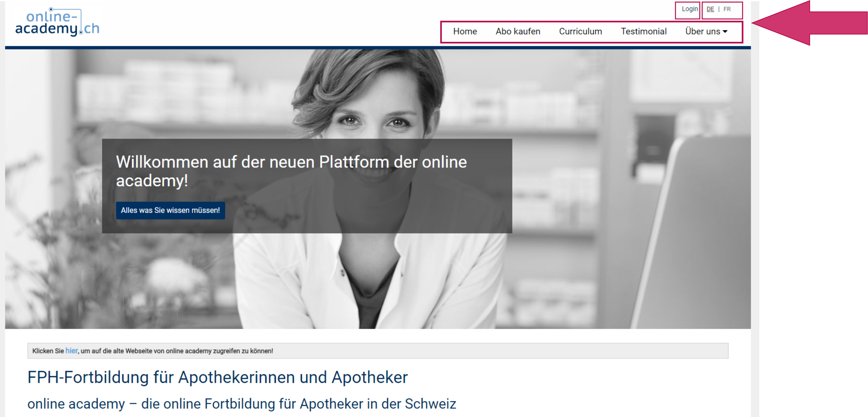Viewport: 868px width, 417px height.
Task: View the Testimonial page
Action: click(644, 32)
